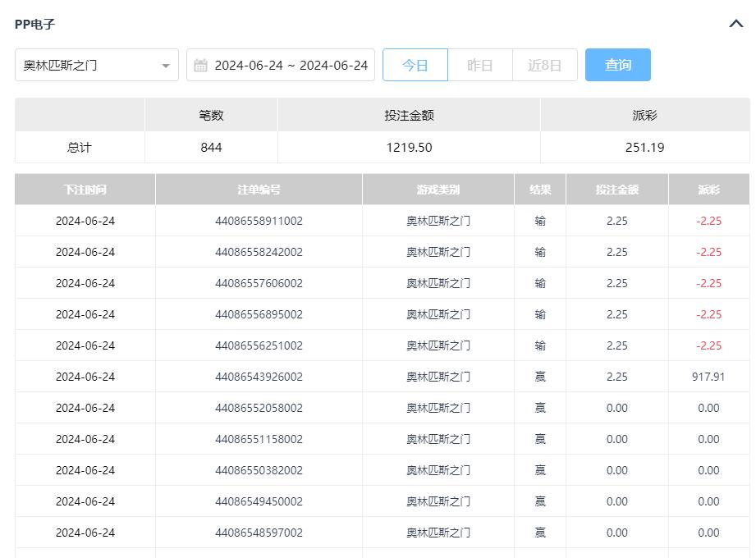Image resolution: width=756 pixels, height=558 pixels.
Task: Click the date range input field
Action: tap(290, 65)
